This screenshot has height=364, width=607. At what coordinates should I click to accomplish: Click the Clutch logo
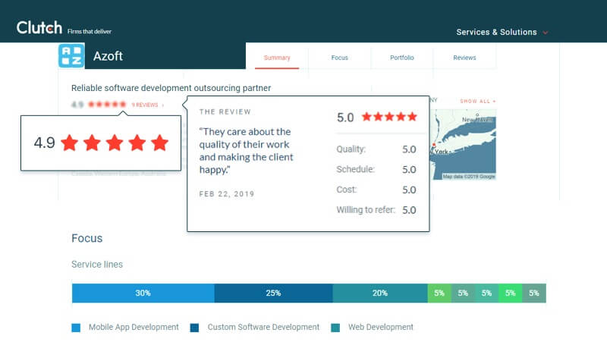(x=39, y=28)
